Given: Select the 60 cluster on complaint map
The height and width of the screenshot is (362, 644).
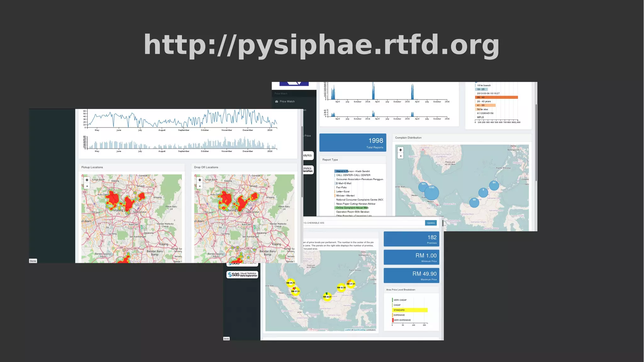Looking at the screenshot, I should pos(474,202).
